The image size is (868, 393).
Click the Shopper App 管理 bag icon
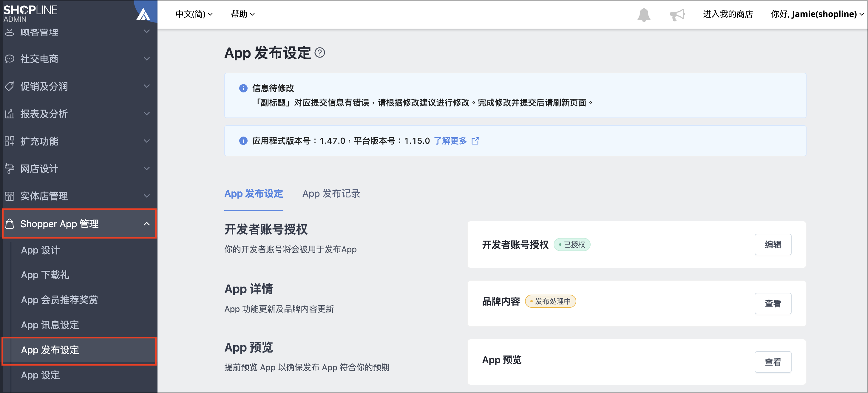10,224
